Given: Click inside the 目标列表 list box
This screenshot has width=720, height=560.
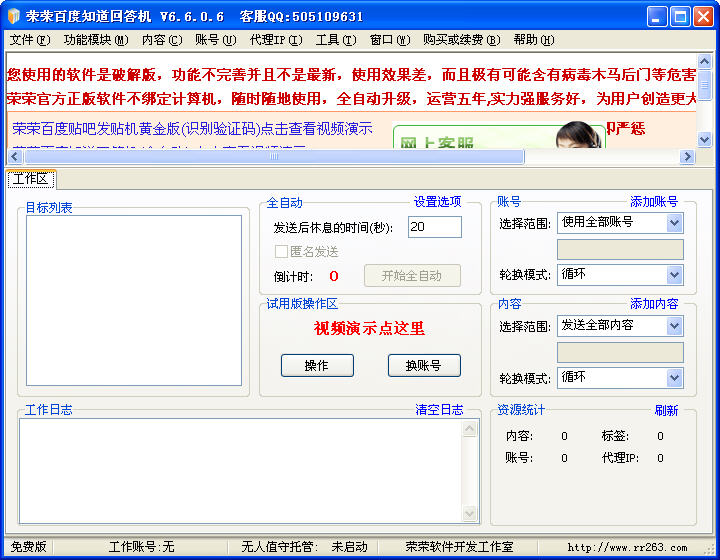Looking at the screenshot, I should coord(134,301).
